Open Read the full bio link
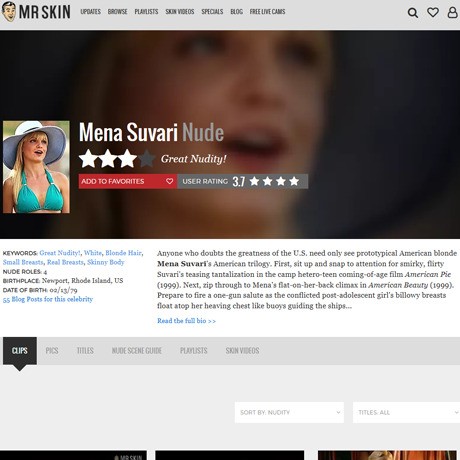This screenshot has width=460, height=460. coord(186,321)
